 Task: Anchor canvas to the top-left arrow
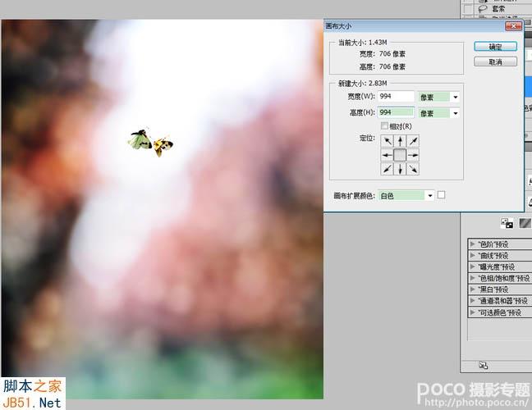click(387, 141)
